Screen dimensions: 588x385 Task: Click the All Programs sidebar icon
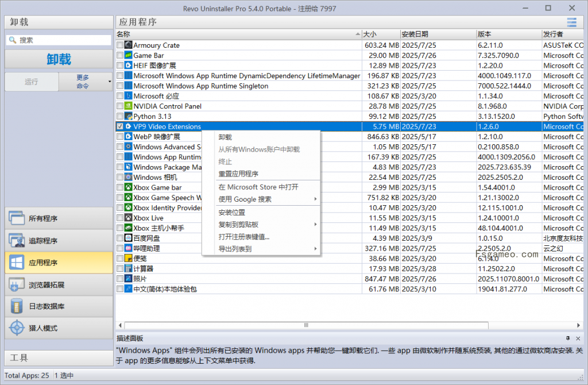[16, 219]
